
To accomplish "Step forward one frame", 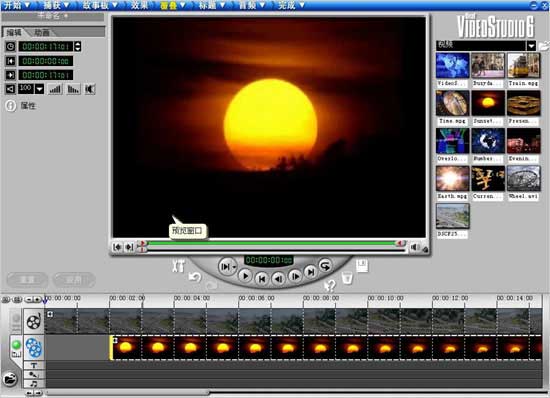I will (295, 276).
